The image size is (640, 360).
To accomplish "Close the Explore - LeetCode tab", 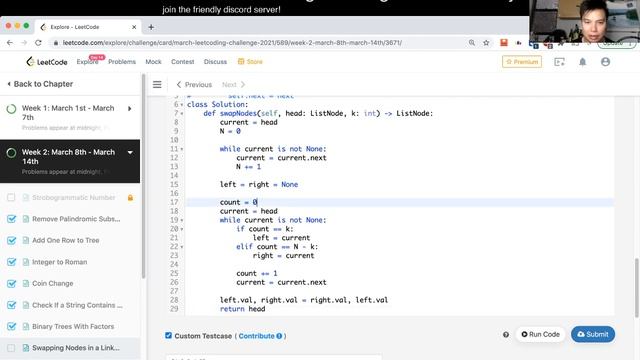I will coord(134,27).
